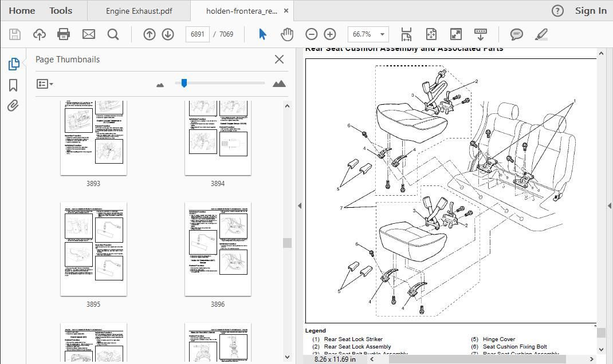Open thumbnail options dropdown menu

pos(45,84)
